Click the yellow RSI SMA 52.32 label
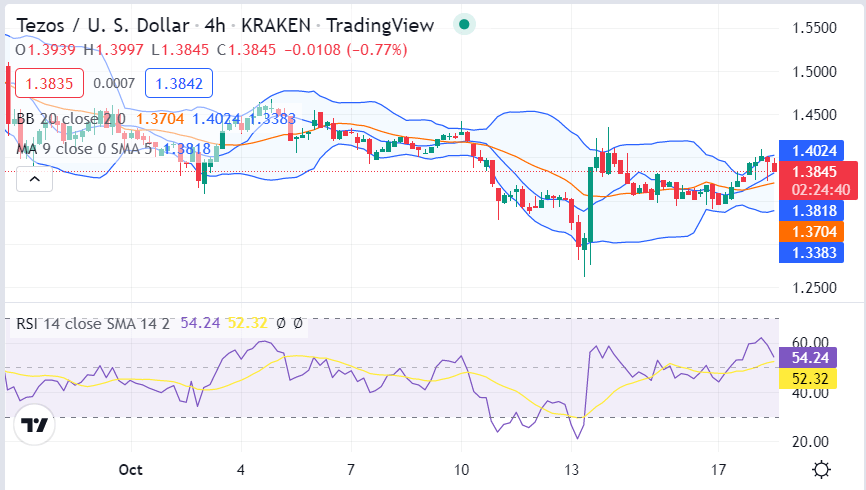 (x=808, y=379)
